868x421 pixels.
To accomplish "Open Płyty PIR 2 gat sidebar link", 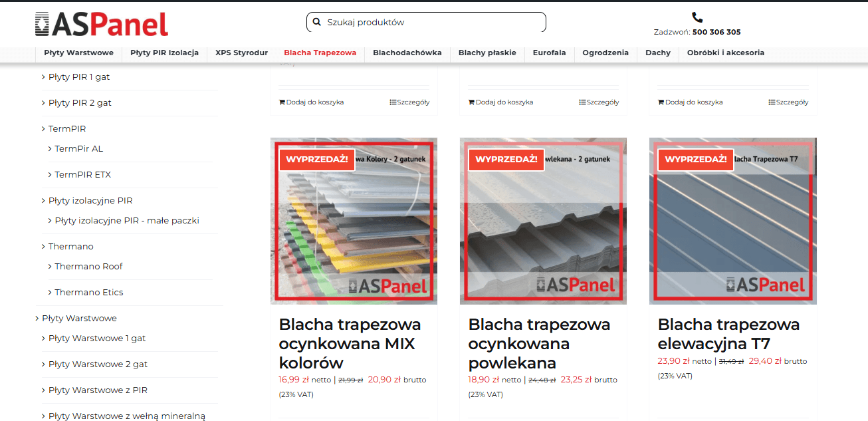I will [80, 103].
